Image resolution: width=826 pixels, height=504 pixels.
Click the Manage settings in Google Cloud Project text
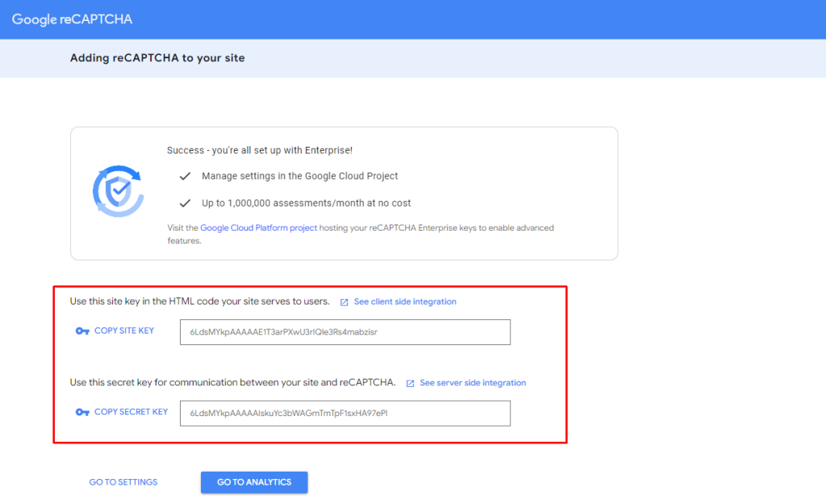[x=299, y=176]
